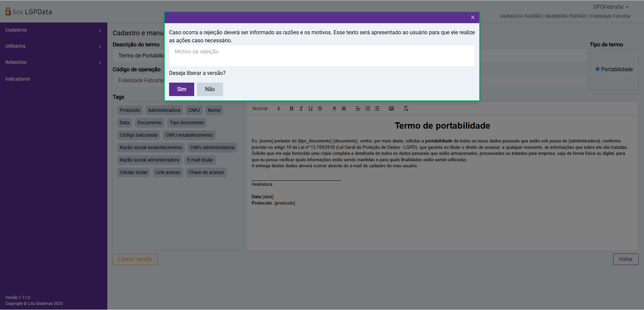This screenshot has width=644, height=310.
Task: Toggle strikethrough formatting in the editor
Action: (x=320, y=108)
